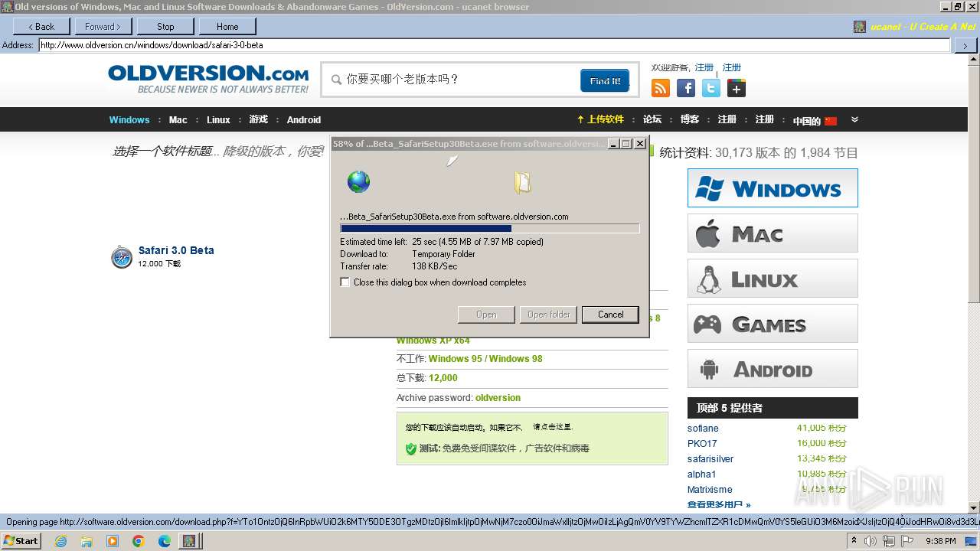The height and width of the screenshot is (551, 980).
Task: Click 上传软件 upload link
Action: [x=601, y=119]
